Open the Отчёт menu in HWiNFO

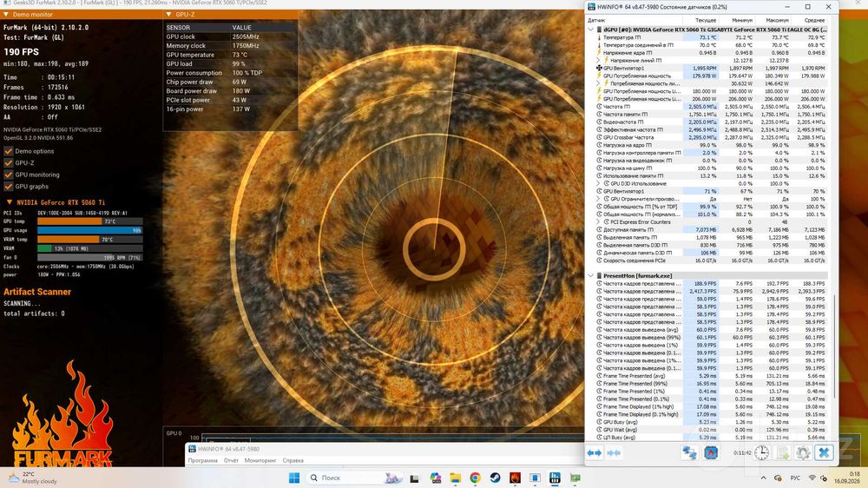(x=231, y=460)
